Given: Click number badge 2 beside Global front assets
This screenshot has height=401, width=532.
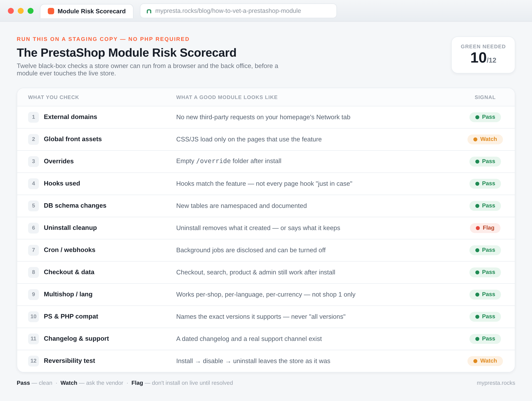Looking at the screenshot, I should pyautogui.click(x=33, y=139).
